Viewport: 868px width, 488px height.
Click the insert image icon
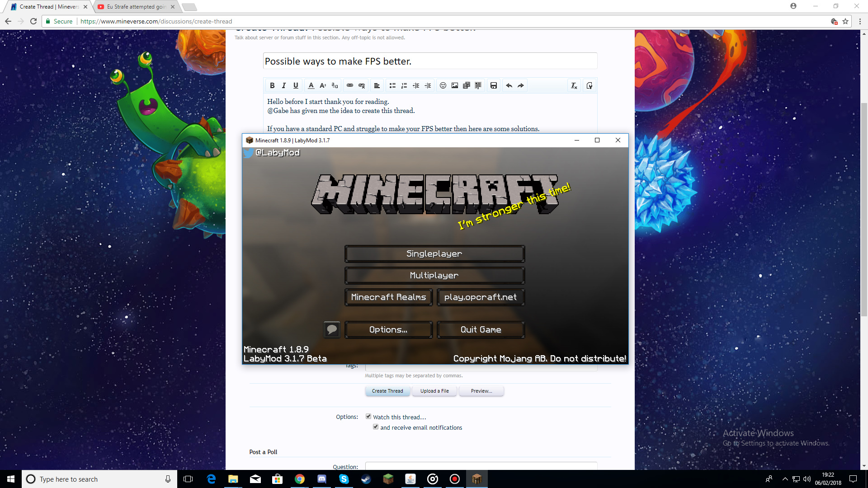pyautogui.click(x=455, y=85)
